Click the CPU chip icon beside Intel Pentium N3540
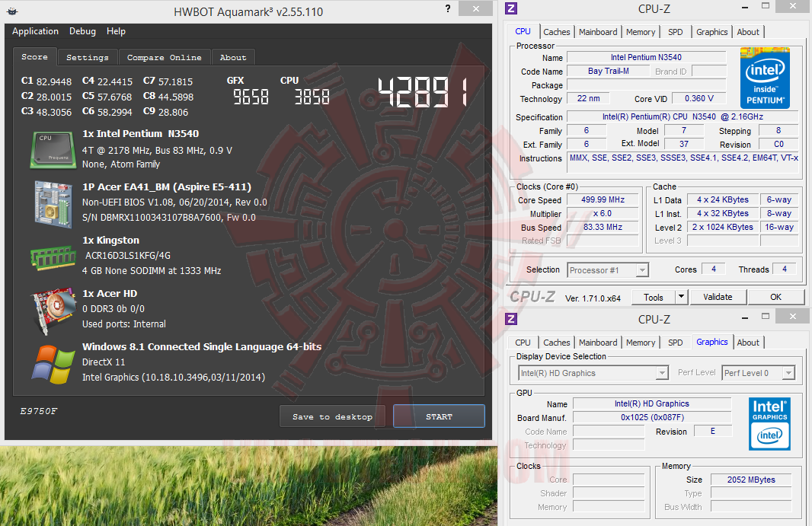This screenshot has height=526, width=812. pos(53,150)
